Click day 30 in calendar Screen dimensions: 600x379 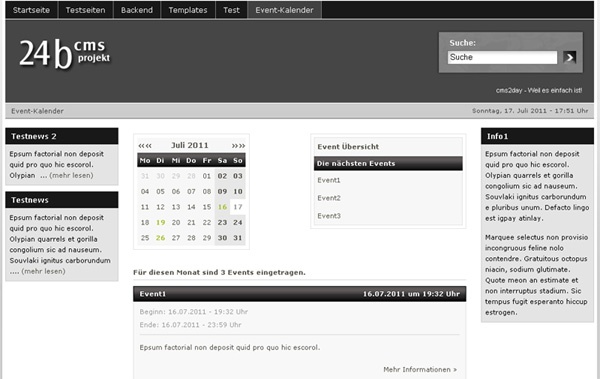coord(222,238)
